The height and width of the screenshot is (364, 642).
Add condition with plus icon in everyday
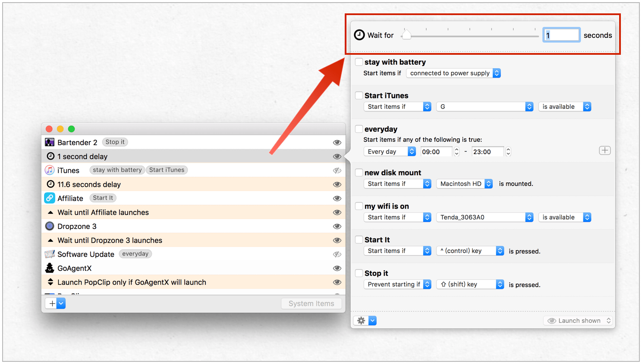click(x=604, y=151)
